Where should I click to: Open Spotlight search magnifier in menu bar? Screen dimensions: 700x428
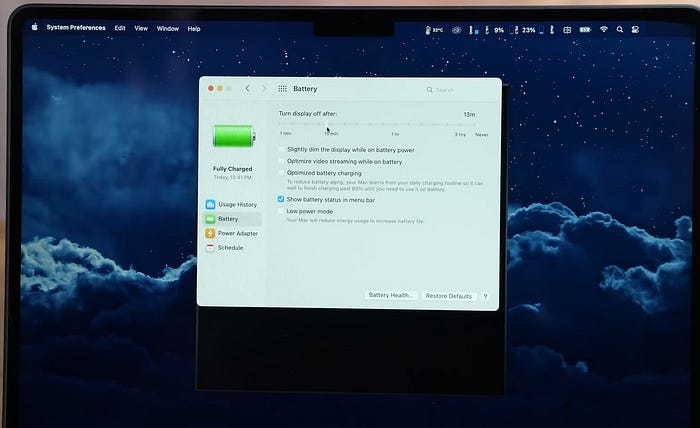[620, 29]
